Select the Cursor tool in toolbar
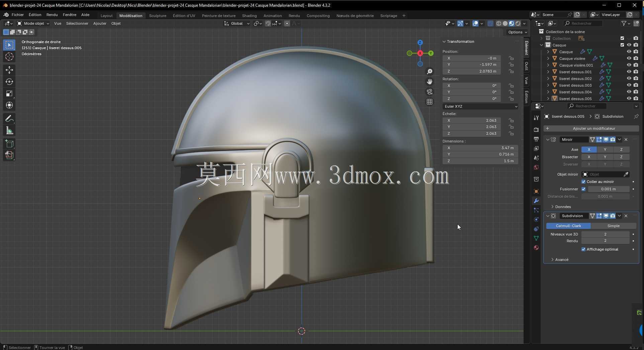This screenshot has height=350, width=644. (x=9, y=57)
